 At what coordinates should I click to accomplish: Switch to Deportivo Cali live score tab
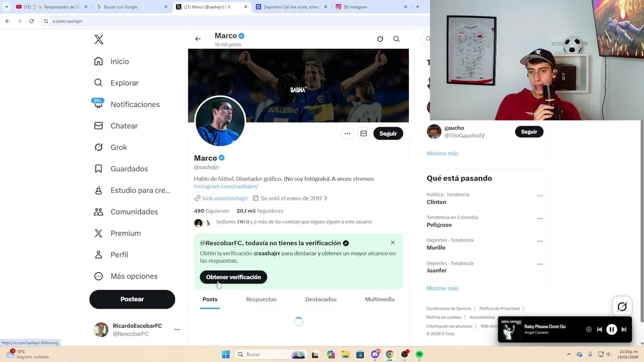[x=291, y=7]
